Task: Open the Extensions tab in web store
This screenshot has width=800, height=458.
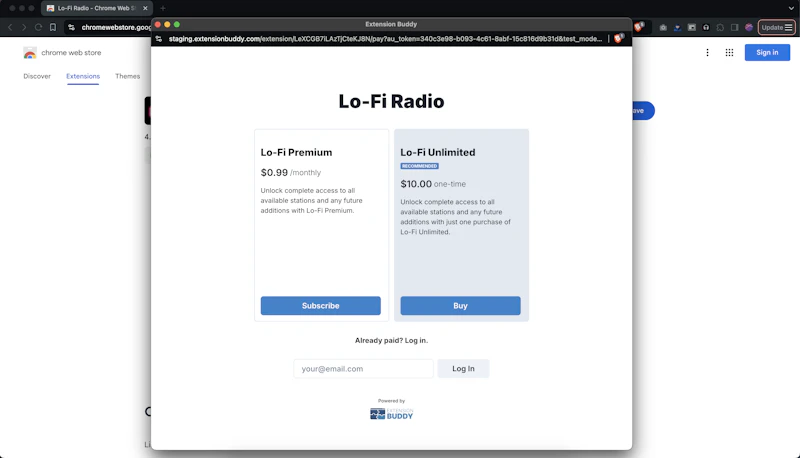Action: [83, 76]
